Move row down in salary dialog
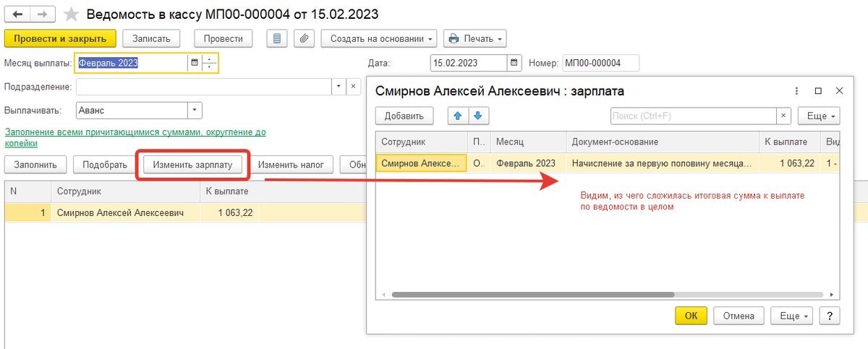This screenshot has height=349, width=868. click(x=478, y=116)
